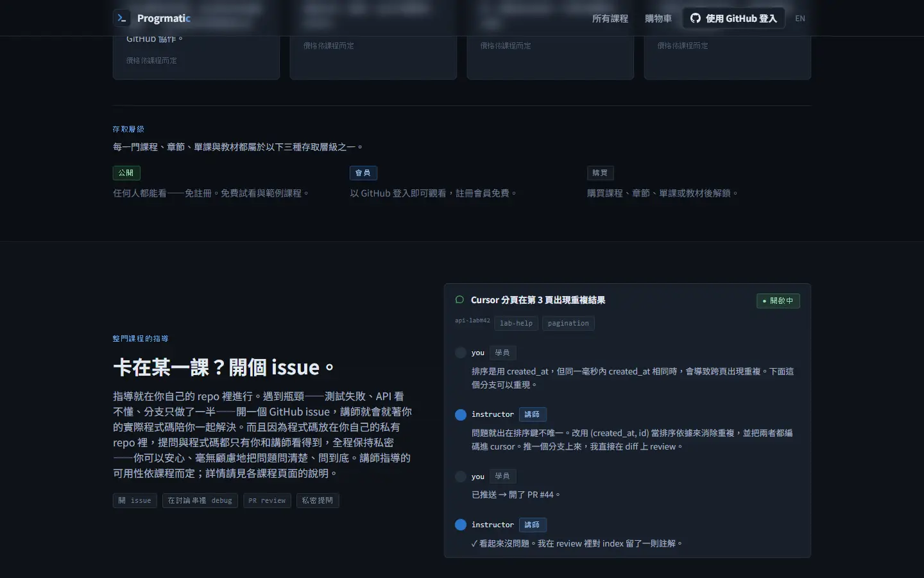924x578 pixels.
Task: Click the 公開 access level badge
Action: pos(126,173)
